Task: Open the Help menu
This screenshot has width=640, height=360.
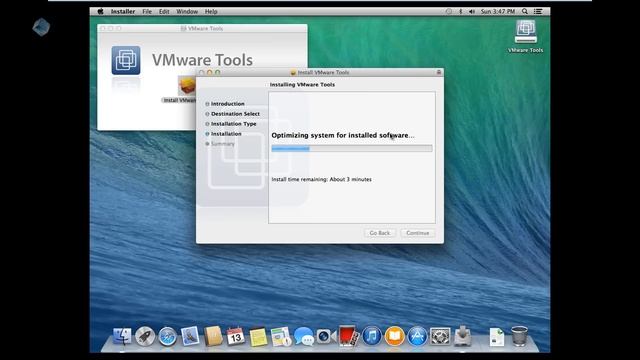Action: 211,11
